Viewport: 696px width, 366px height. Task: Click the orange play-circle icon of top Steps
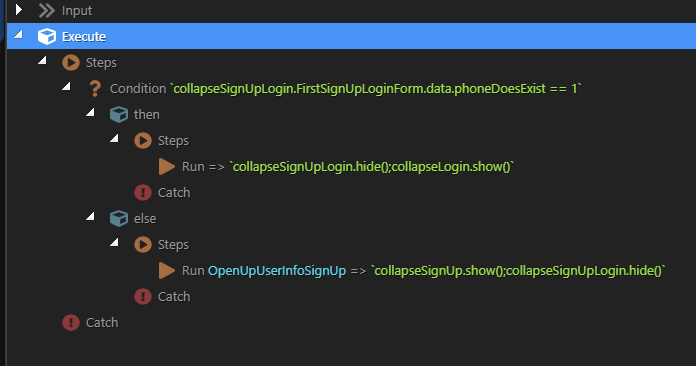point(71,63)
